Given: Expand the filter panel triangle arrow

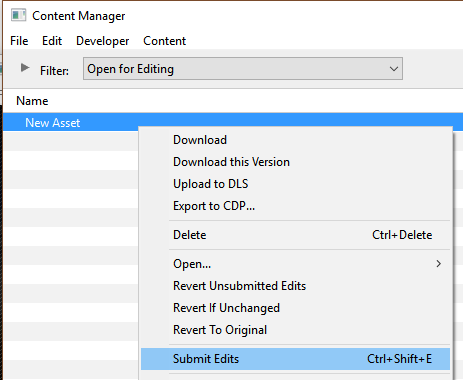Looking at the screenshot, I should pyautogui.click(x=25, y=68).
